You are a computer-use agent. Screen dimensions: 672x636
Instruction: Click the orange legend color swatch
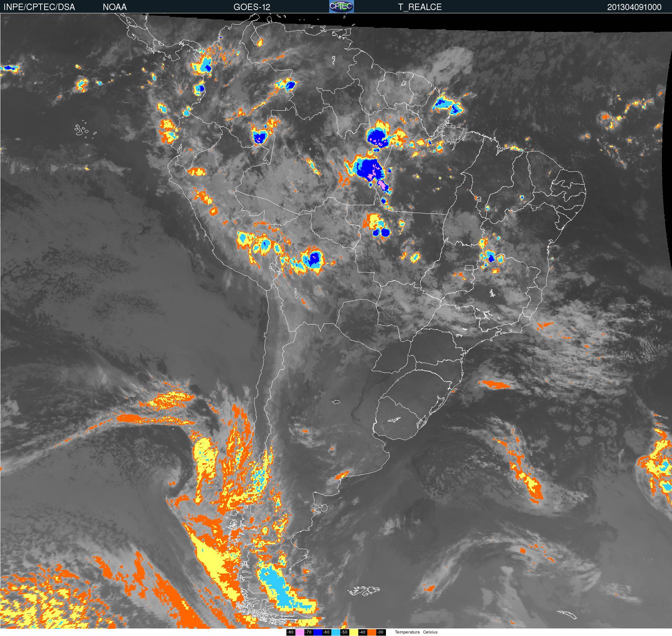point(372,632)
